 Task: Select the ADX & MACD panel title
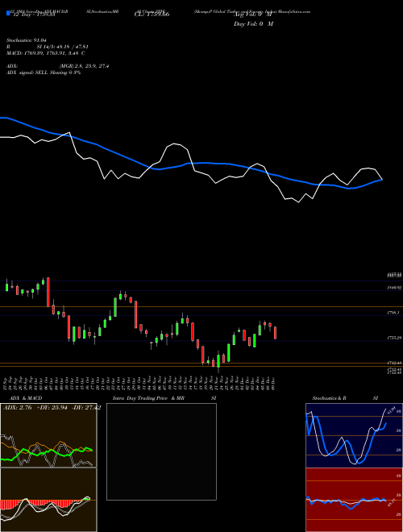[x=26, y=398]
